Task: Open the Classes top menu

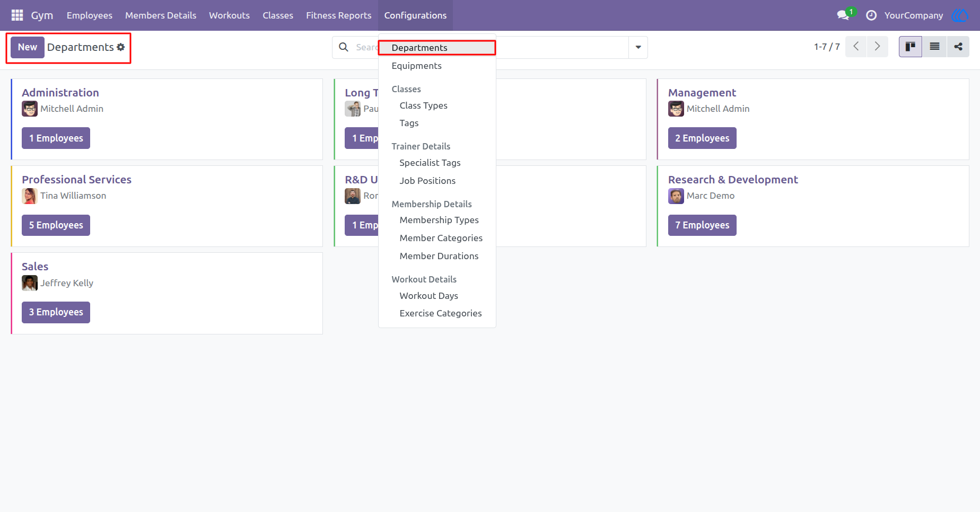Action: click(x=278, y=15)
